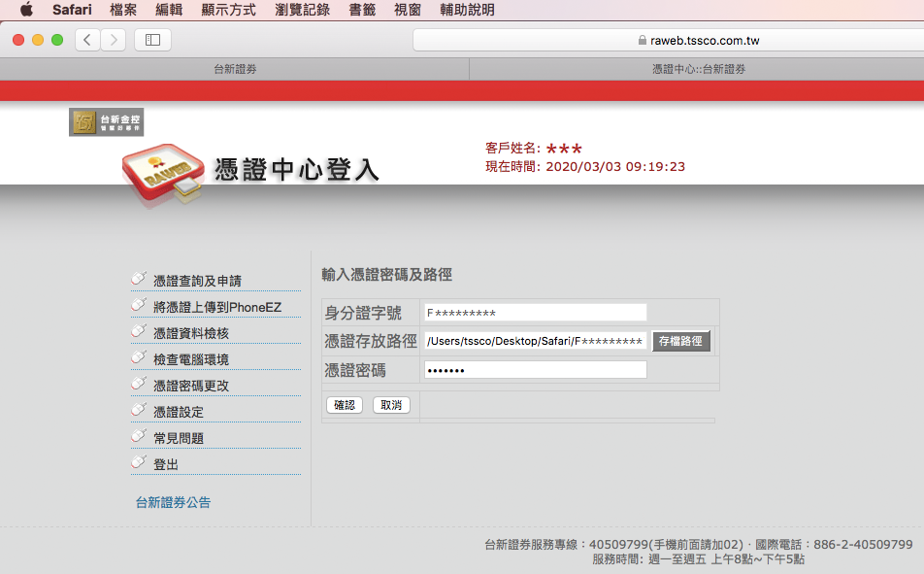Focus the 憑證密碼 password field
This screenshot has height=574, width=924.
[x=535, y=370]
